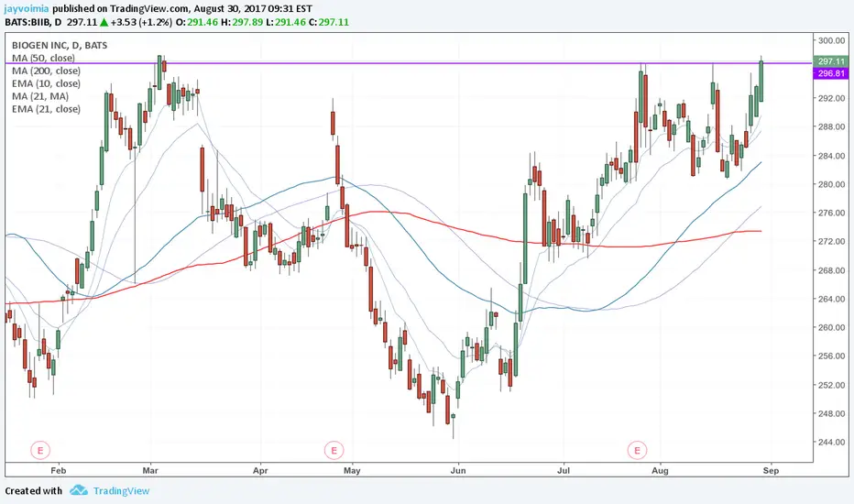The height and width of the screenshot is (504, 854).
Task: Click the earnings marker before August
Action: [637, 451]
